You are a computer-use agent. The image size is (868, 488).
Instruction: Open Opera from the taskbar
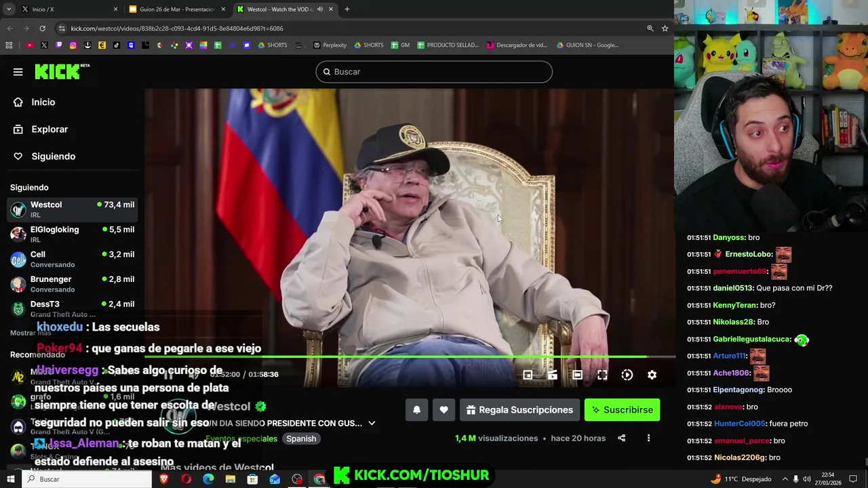coord(186,479)
